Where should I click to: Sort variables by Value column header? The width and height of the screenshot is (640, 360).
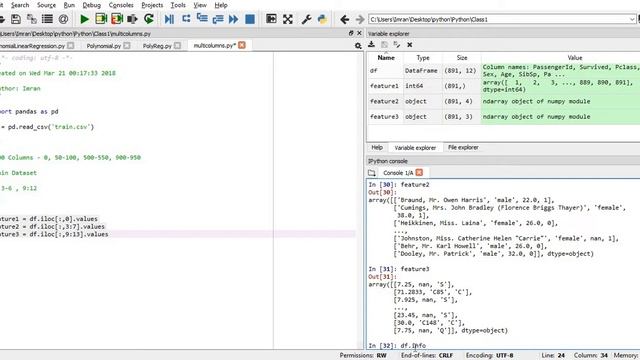pyautogui.click(x=575, y=58)
